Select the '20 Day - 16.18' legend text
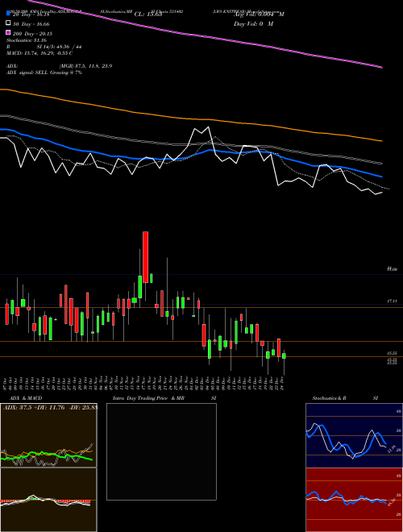Viewport: 403px width, 532px height. pyautogui.click(x=31, y=15)
